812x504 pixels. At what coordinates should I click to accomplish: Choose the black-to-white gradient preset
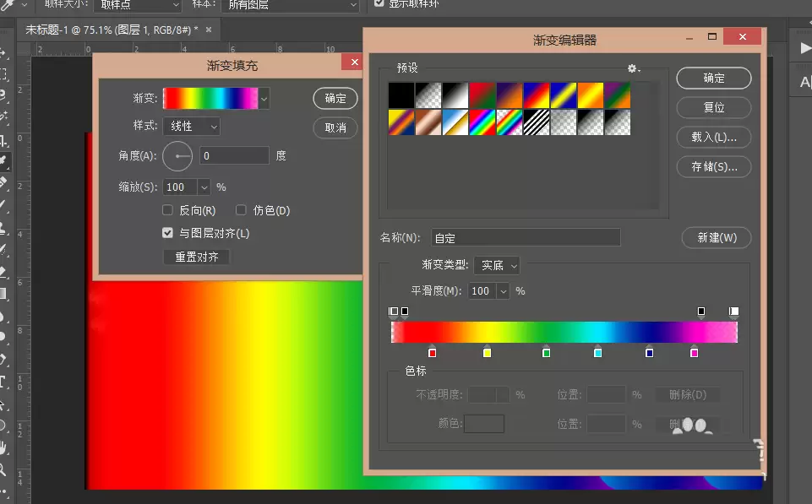tap(455, 95)
